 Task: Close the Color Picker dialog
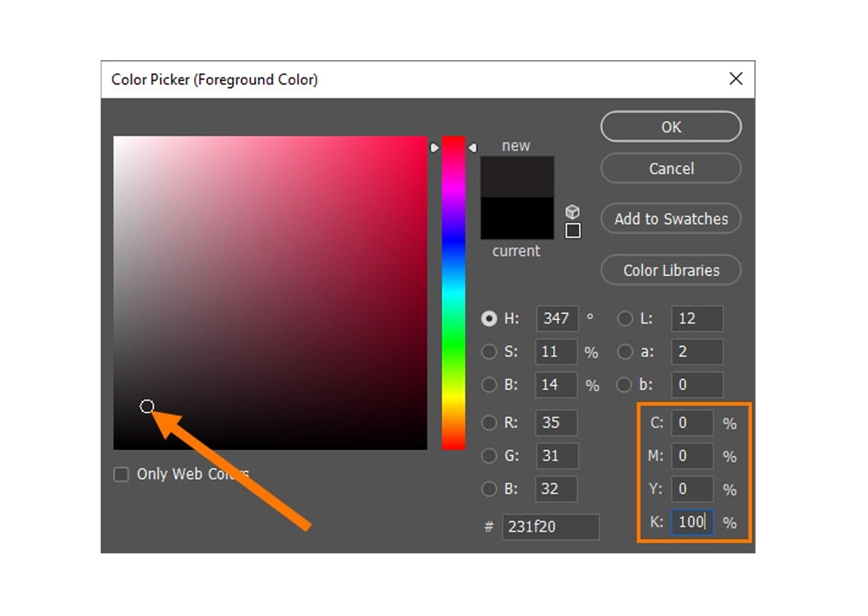(x=735, y=79)
